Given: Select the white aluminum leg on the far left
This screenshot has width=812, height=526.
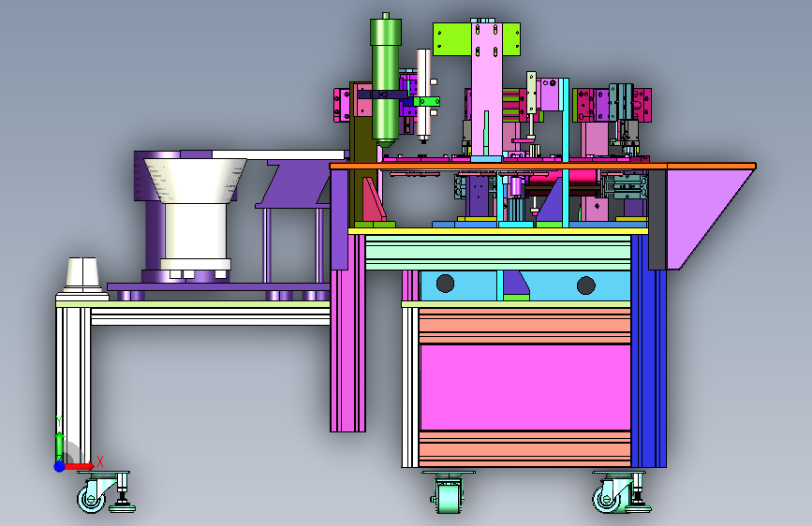Looking at the screenshot, I should pos(73,386).
